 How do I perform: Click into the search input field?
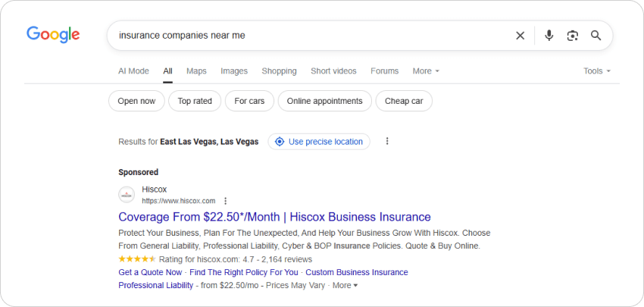(x=303, y=36)
